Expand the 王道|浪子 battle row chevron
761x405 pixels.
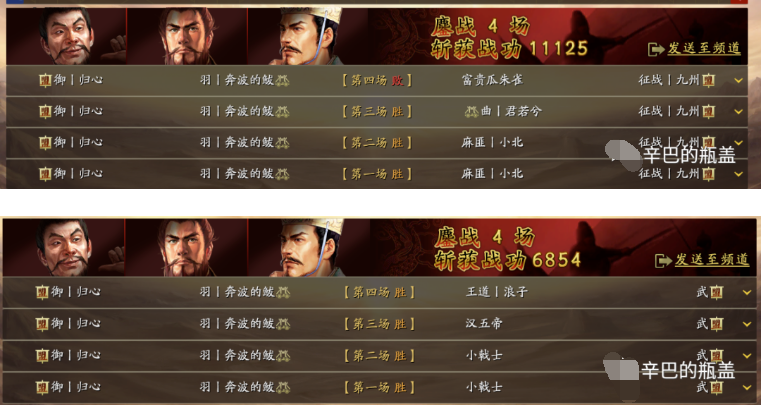[x=747, y=292]
